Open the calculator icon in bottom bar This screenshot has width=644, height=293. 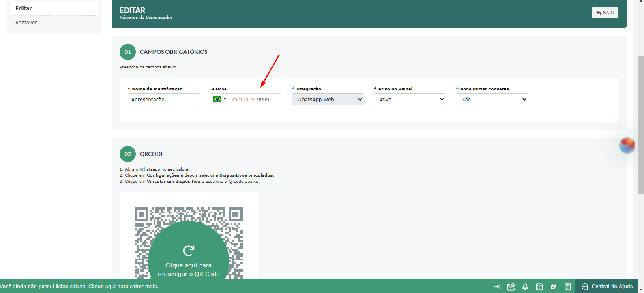point(568,287)
